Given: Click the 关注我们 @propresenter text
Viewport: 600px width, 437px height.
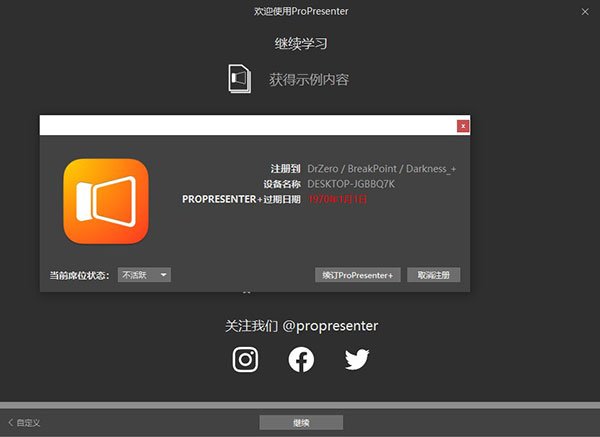Looking at the screenshot, I should point(302,326).
